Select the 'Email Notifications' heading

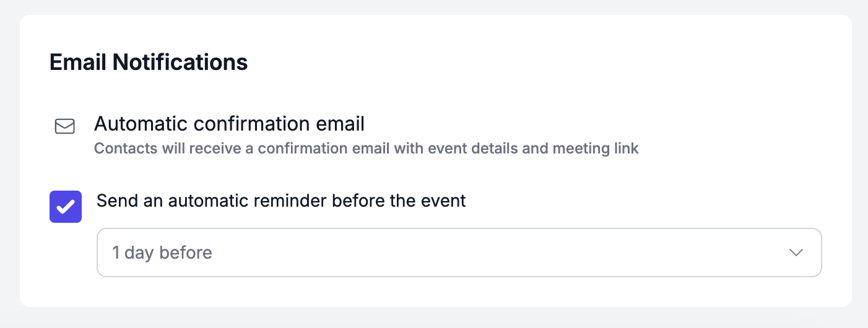149,63
